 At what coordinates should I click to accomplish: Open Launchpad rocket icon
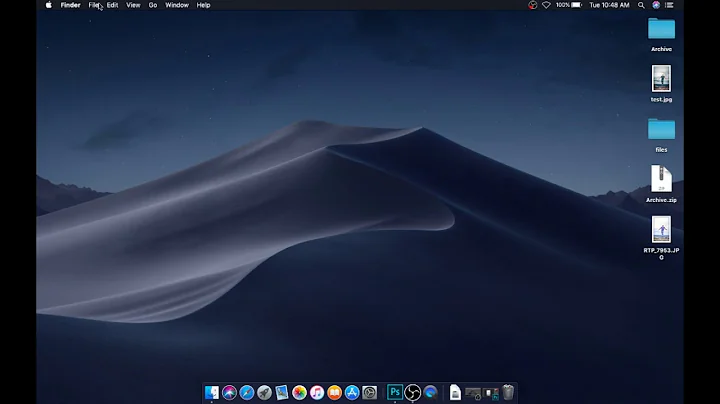264,393
